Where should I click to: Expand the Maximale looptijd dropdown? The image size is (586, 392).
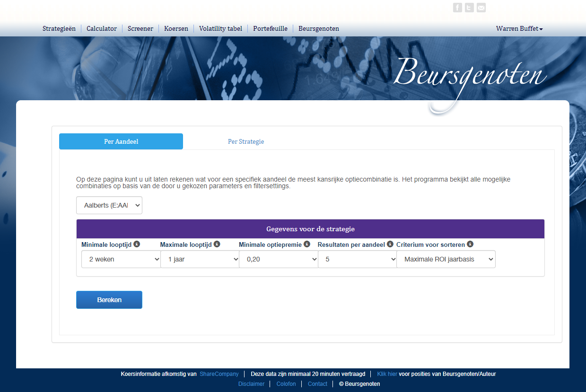[x=200, y=259]
